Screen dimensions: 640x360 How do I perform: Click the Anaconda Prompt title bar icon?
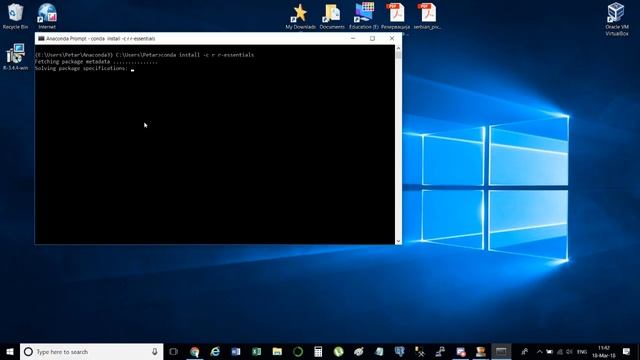click(x=41, y=38)
